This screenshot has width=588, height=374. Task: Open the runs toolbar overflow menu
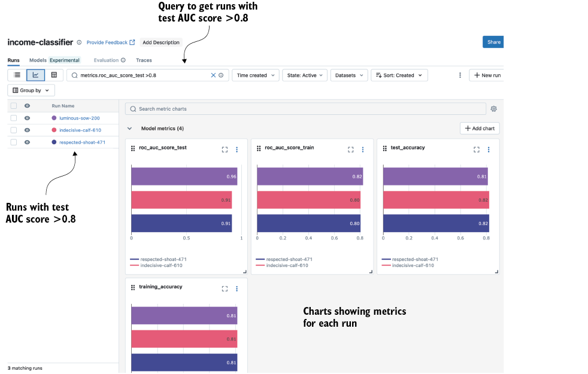click(460, 75)
